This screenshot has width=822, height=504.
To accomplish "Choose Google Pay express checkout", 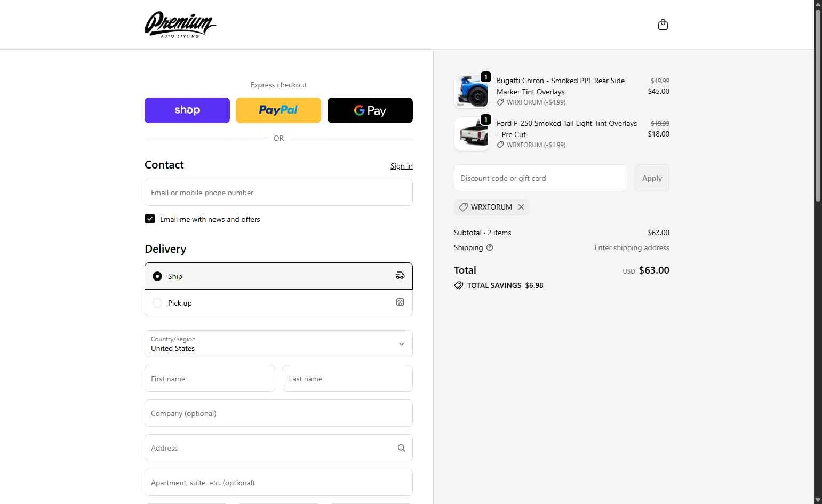I will (x=370, y=110).
